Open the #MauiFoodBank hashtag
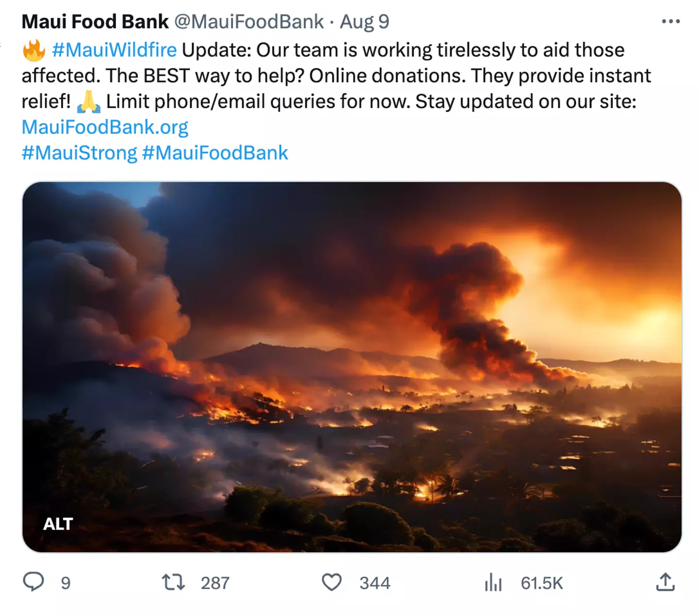This screenshot has height=616, width=699. point(215,153)
